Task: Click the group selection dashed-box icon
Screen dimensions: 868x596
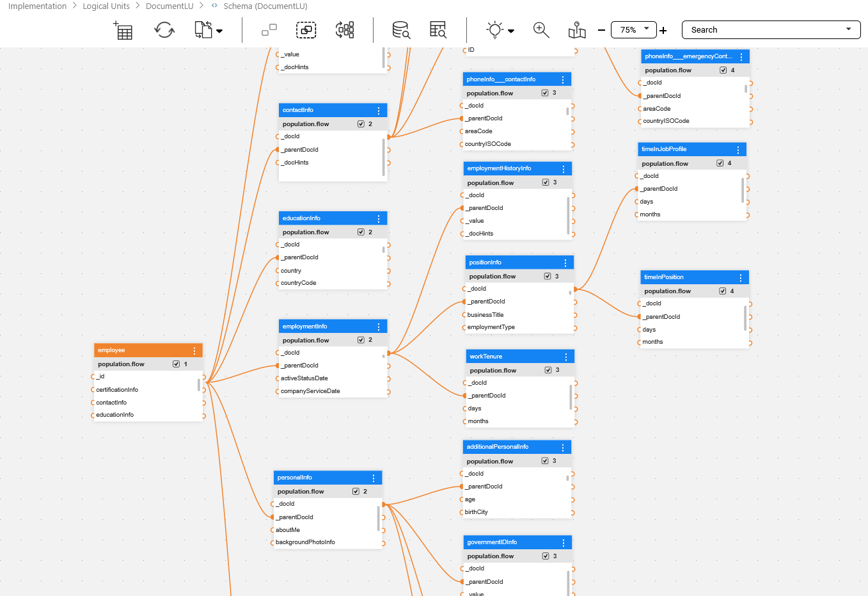Action: click(306, 30)
